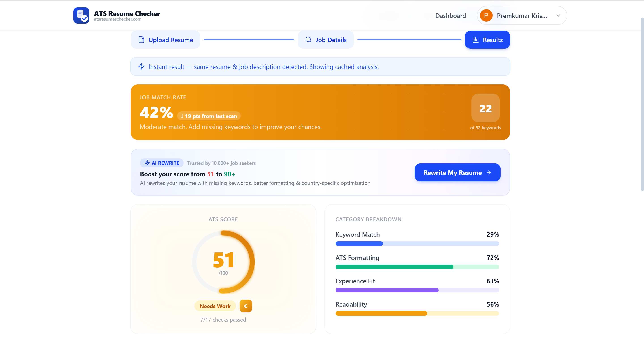
Task: Click the C grade badge
Action: coord(246,306)
